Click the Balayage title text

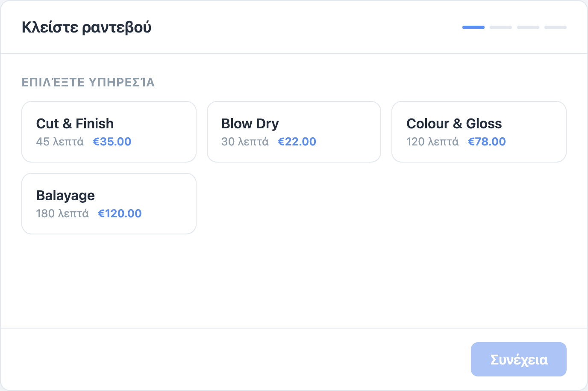point(65,195)
